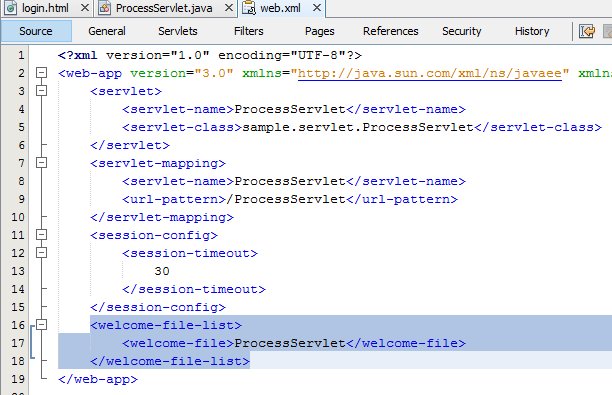Switch to the ProcessServlet.java tab
Viewport: 612px width, 395px height.
click(164, 8)
